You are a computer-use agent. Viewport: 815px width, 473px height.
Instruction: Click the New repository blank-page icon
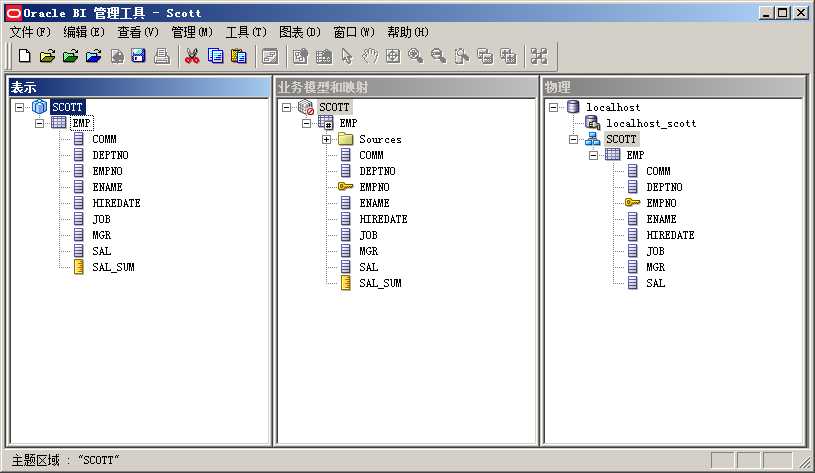(x=24, y=56)
